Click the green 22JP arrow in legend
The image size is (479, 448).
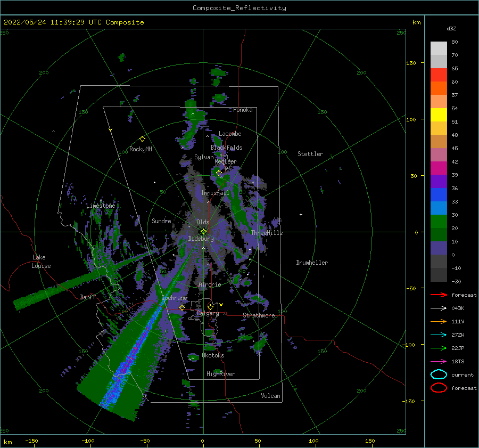439,348
